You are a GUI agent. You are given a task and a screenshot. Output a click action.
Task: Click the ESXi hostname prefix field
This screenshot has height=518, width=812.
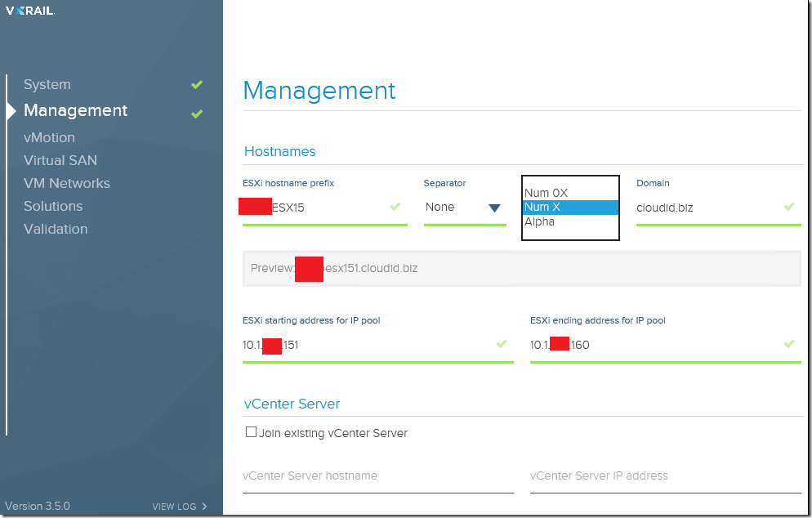click(324, 208)
